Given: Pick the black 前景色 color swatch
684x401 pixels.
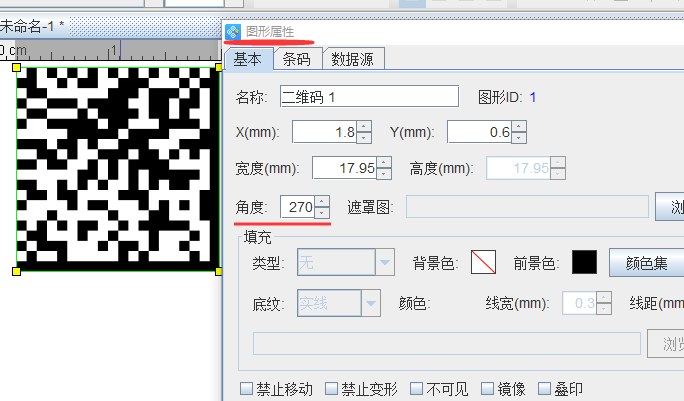Looking at the screenshot, I should tap(584, 263).
